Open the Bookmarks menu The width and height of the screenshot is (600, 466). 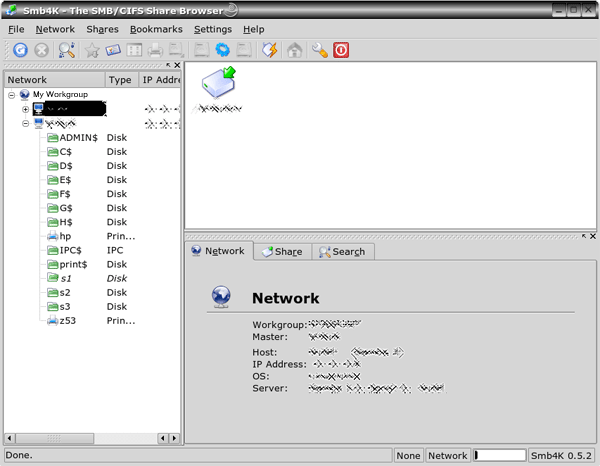[x=156, y=29]
